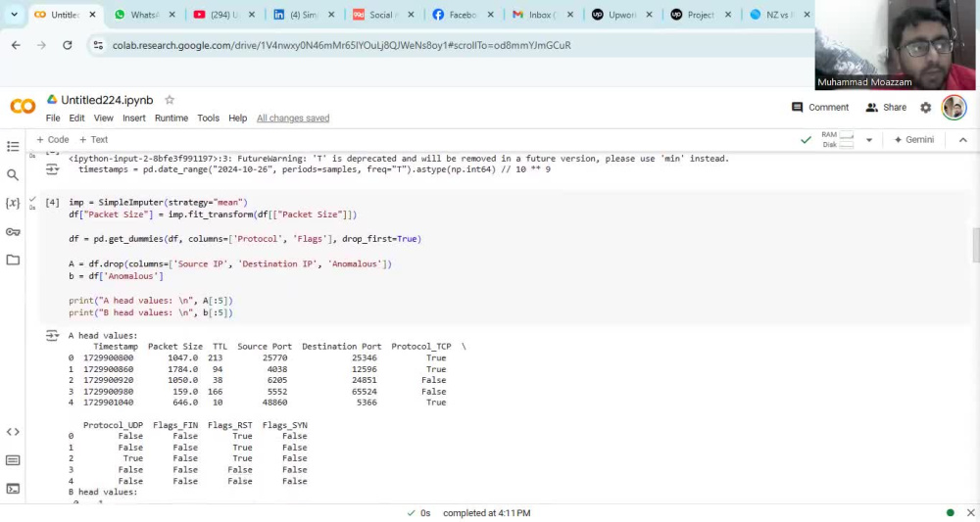Switch to the Facebook browser tab
The height and width of the screenshot is (522, 980).
(x=455, y=15)
